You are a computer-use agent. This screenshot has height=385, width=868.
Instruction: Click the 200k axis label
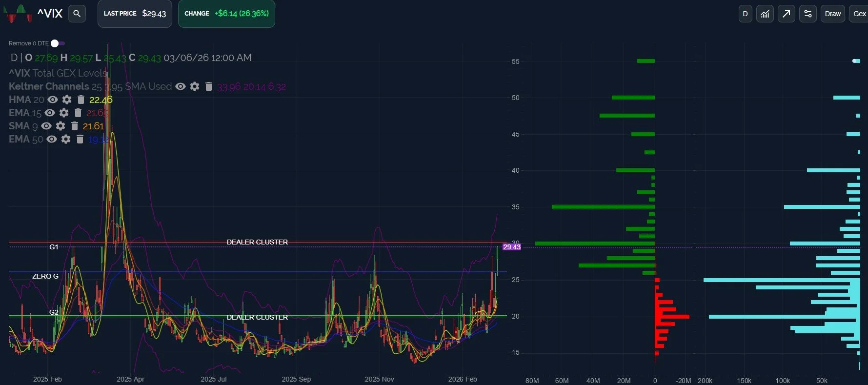pyautogui.click(x=705, y=381)
